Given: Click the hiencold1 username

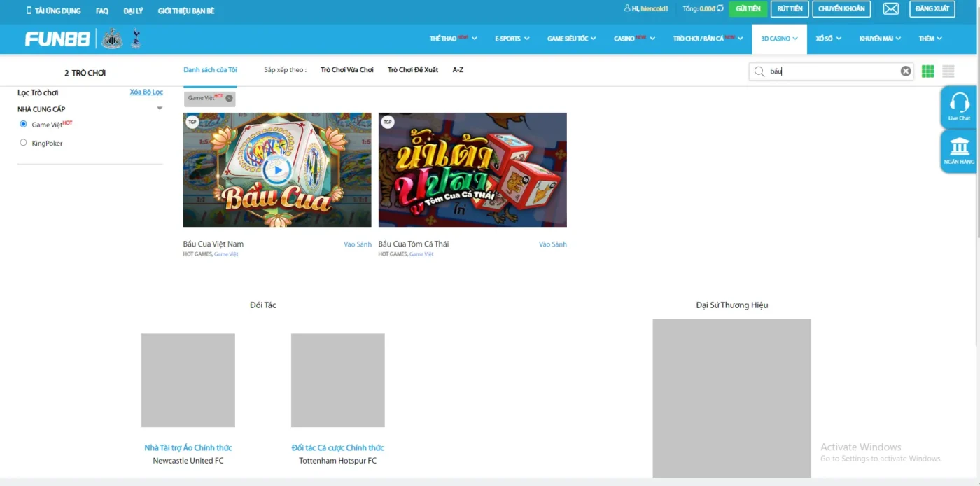Looking at the screenshot, I should pos(654,9).
